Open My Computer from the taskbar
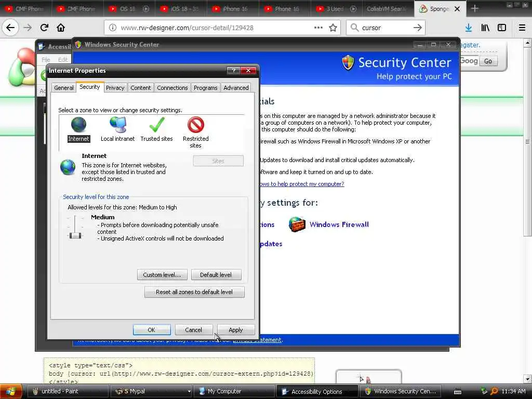 [x=234, y=391]
